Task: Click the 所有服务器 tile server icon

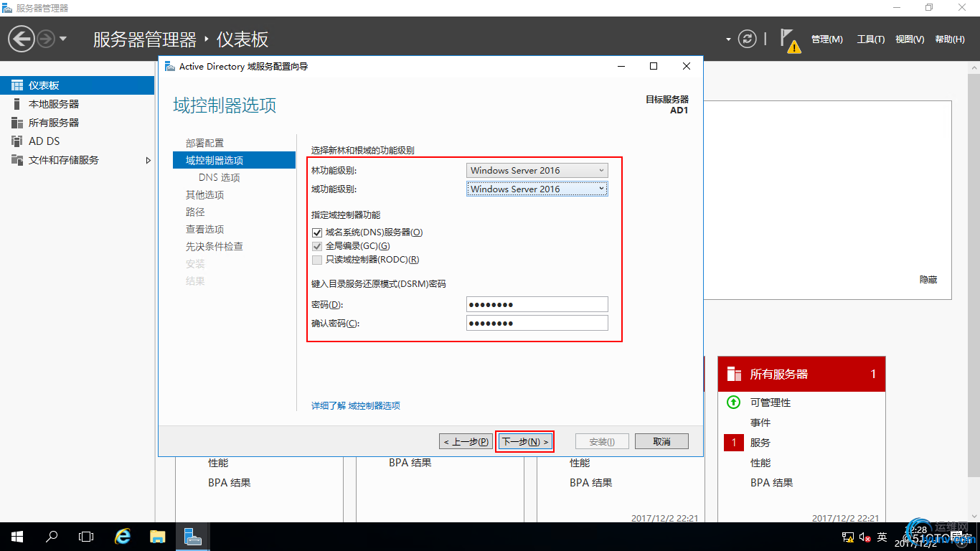Action: (x=734, y=374)
